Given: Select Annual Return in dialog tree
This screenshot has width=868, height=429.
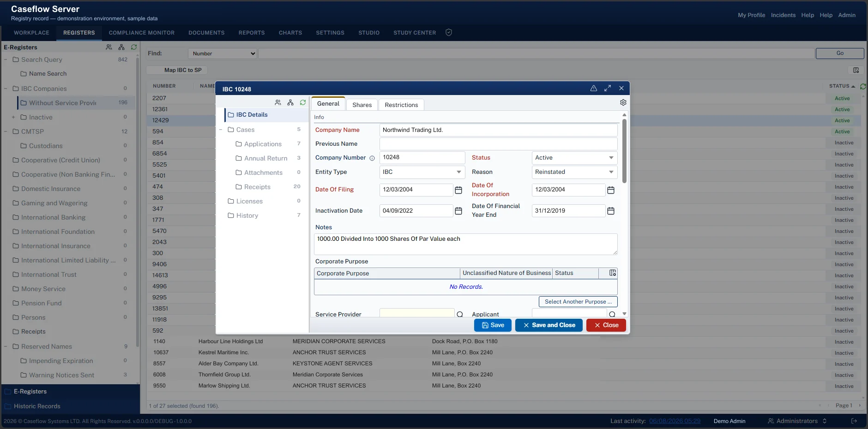Looking at the screenshot, I should pos(265,158).
